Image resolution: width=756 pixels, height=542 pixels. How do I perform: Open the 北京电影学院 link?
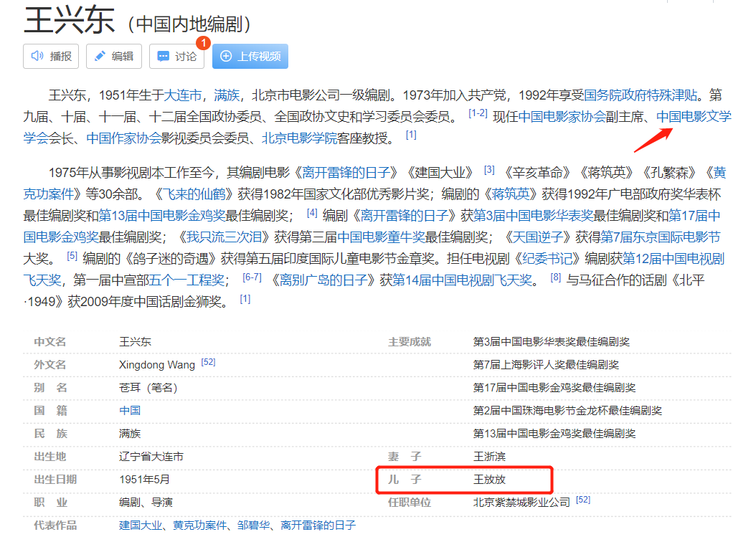pyautogui.click(x=299, y=138)
